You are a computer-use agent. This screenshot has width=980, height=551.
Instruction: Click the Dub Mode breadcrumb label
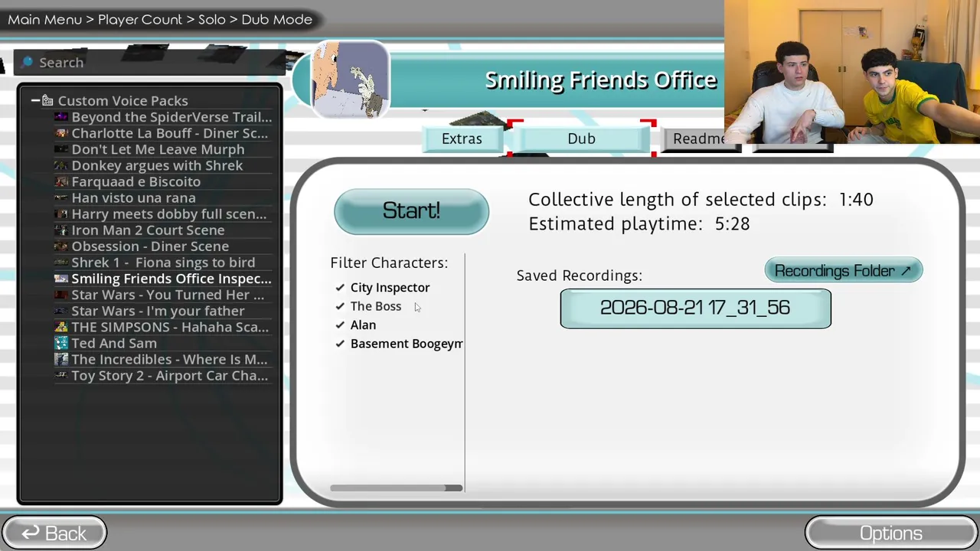pyautogui.click(x=277, y=19)
